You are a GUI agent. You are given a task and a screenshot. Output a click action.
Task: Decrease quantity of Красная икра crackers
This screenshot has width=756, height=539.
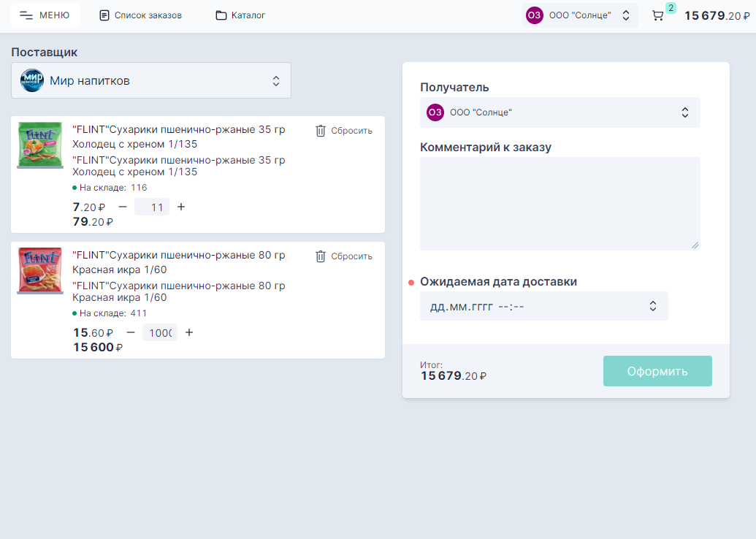[131, 332]
